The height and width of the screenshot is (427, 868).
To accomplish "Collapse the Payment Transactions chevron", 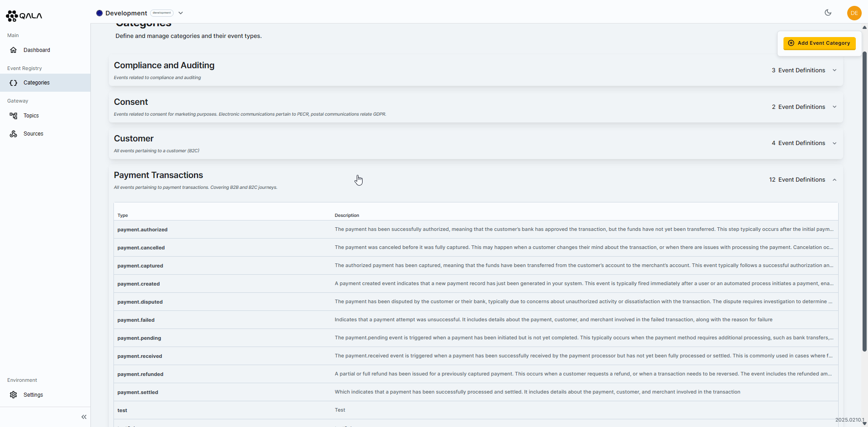I will click(x=835, y=180).
